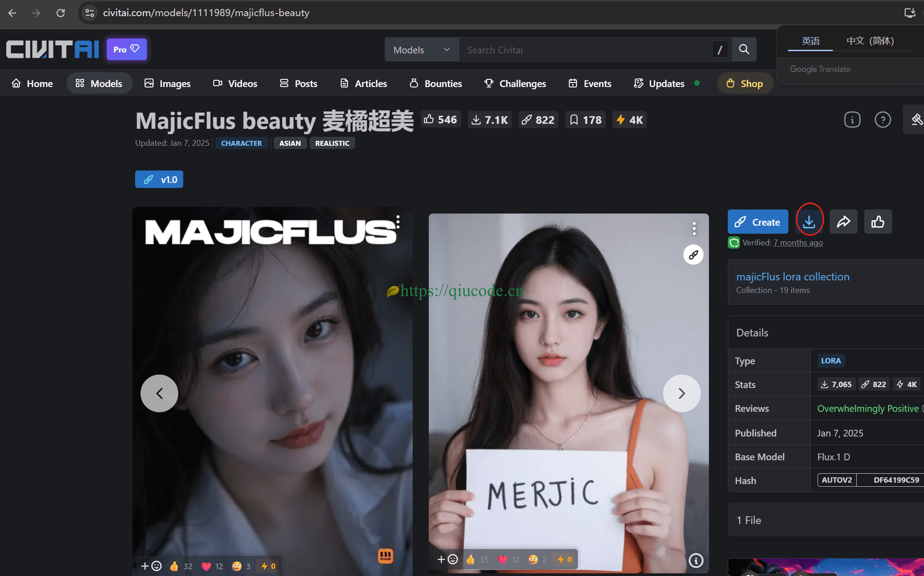Add reaction on the MAJICFLUS image
924x576 pixels.
point(151,566)
